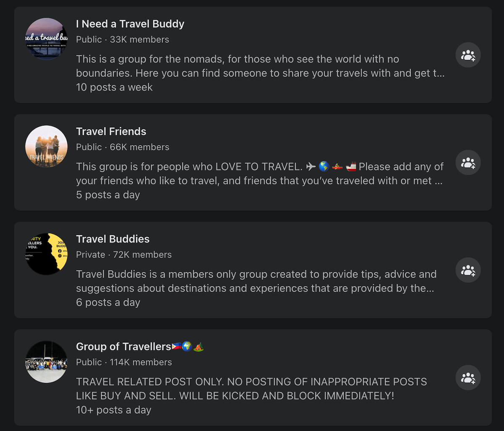Open the I Need a Travel Buddy avatar
Viewport: 504px width, 431px height.
(47, 39)
